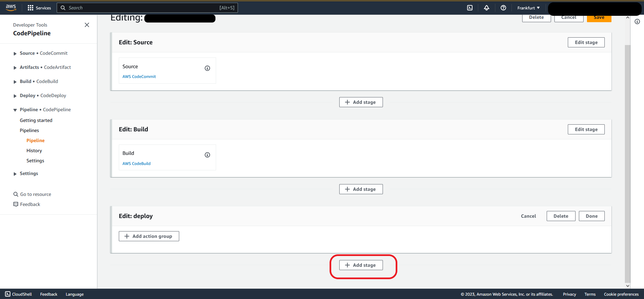Open pipeline History in the sidebar

click(34, 151)
